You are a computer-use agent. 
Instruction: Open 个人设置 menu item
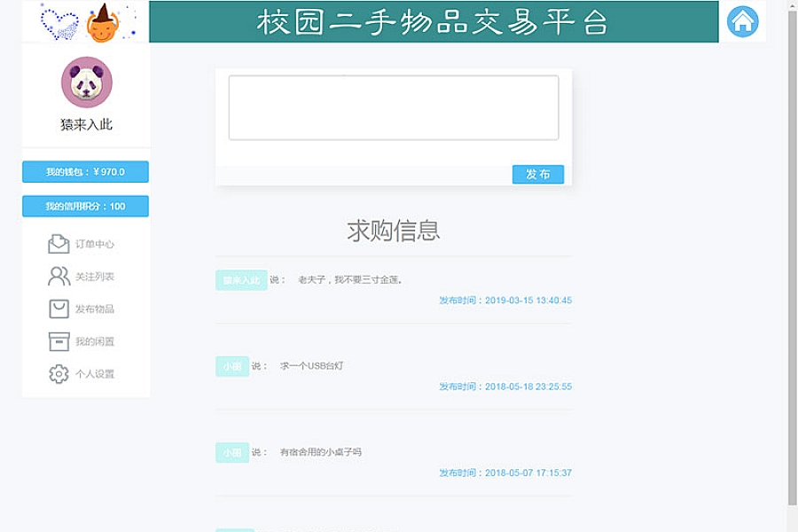pyautogui.click(x=95, y=374)
